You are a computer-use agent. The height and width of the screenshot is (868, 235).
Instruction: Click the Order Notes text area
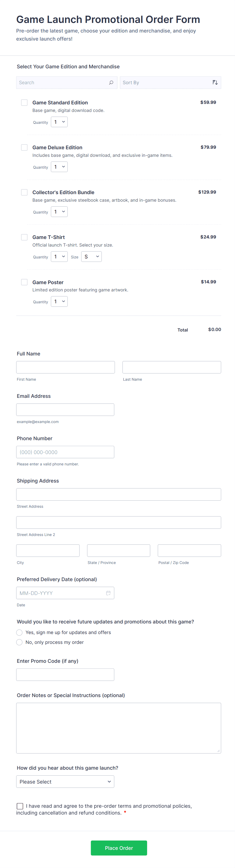coord(119,728)
